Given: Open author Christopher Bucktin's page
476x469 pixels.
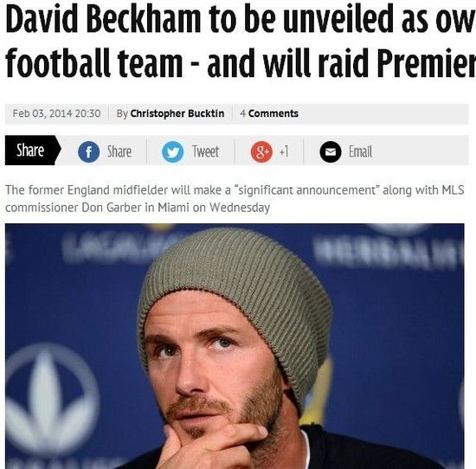Looking at the screenshot, I should tap(177, 113).
